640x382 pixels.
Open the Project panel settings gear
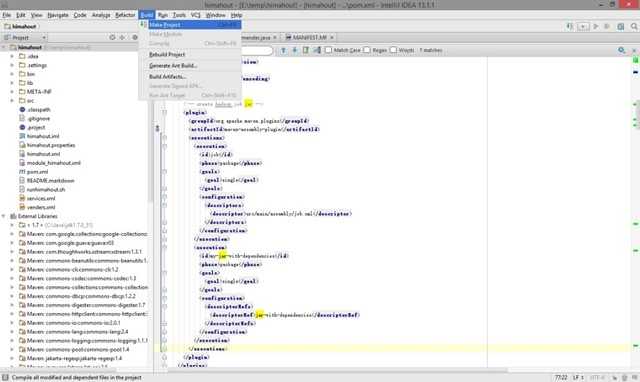(135, 38)
